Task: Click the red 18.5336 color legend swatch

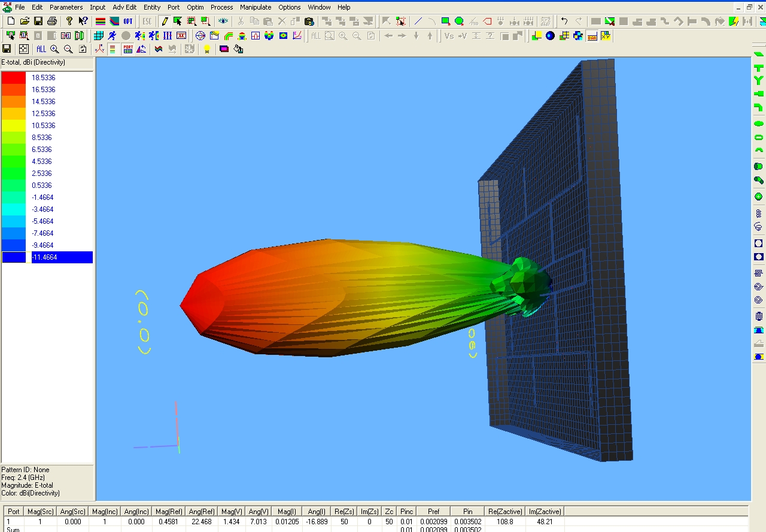Action: 14,78
